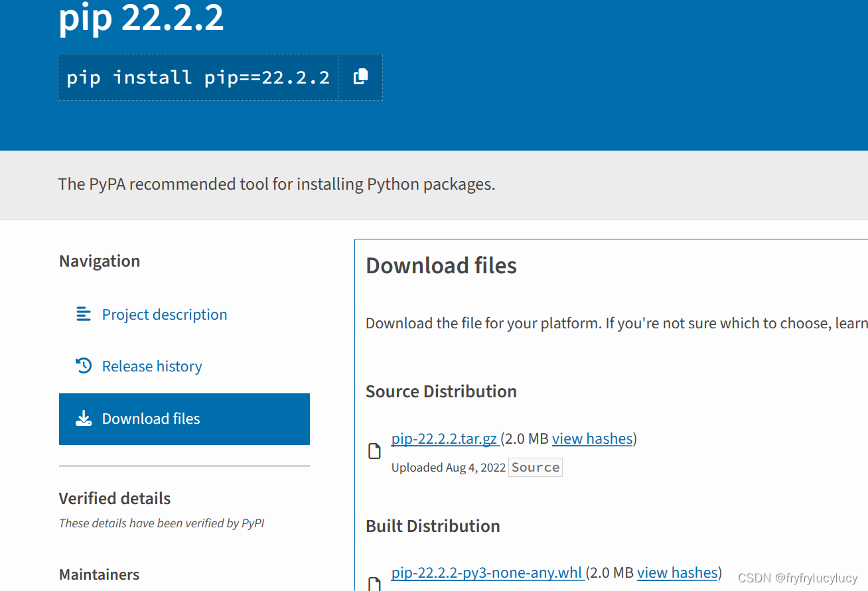
Task: Click the Download files section heading
Action: click(441, 265)
